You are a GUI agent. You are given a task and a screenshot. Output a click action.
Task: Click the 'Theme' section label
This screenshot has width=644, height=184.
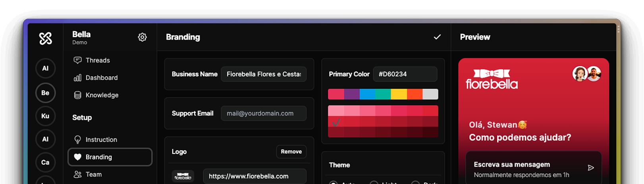pos(339,165)
